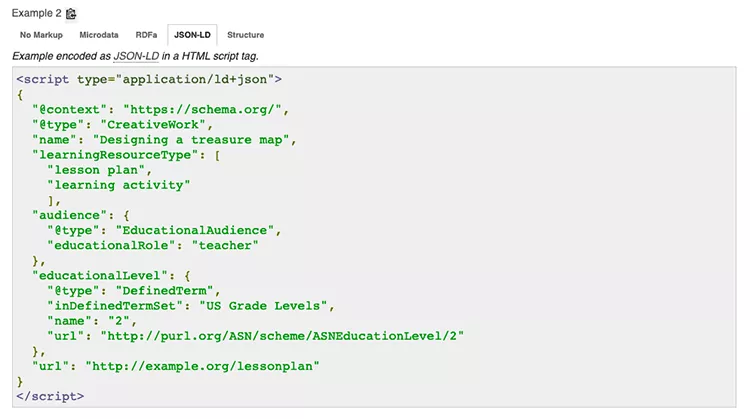
Task: Click the "learningResourceType" key
Action: coord(115,155)
